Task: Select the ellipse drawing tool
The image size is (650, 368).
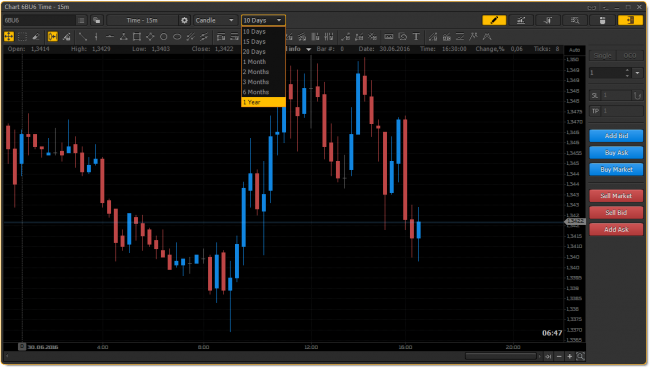Action: [x=177, y=37]
